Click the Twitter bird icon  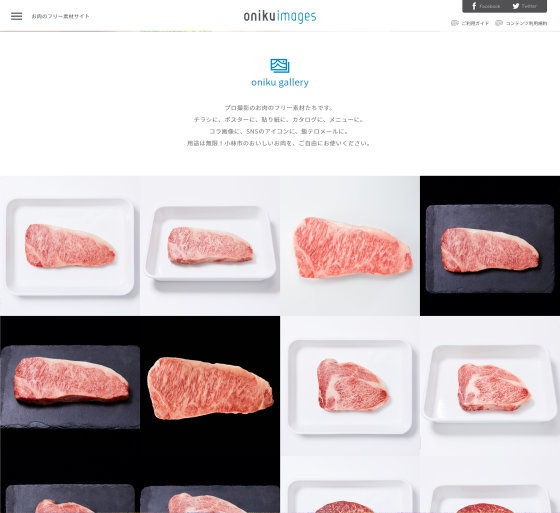click(516, 6)
